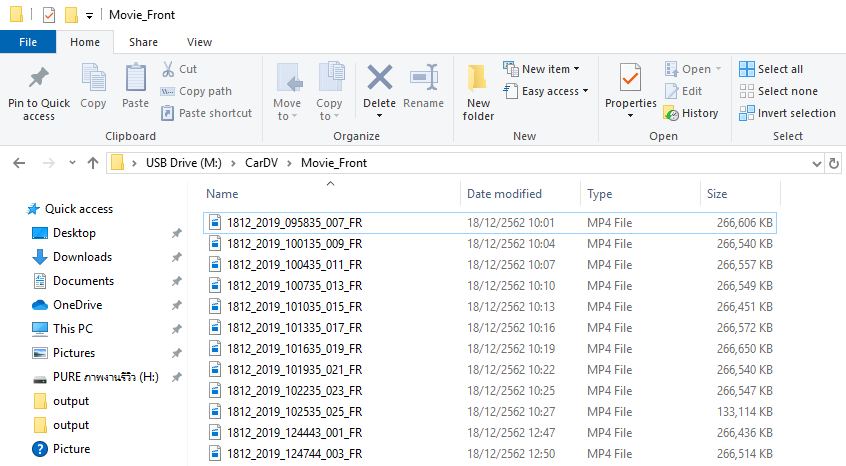Select file 1812_2019_101635_019_FR

click(x=490, y=349)
